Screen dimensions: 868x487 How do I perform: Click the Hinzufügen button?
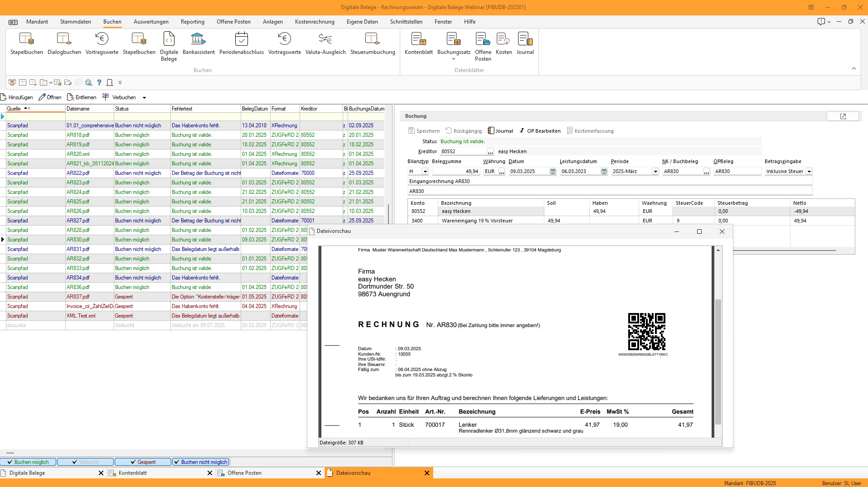(x=17, y=97)
